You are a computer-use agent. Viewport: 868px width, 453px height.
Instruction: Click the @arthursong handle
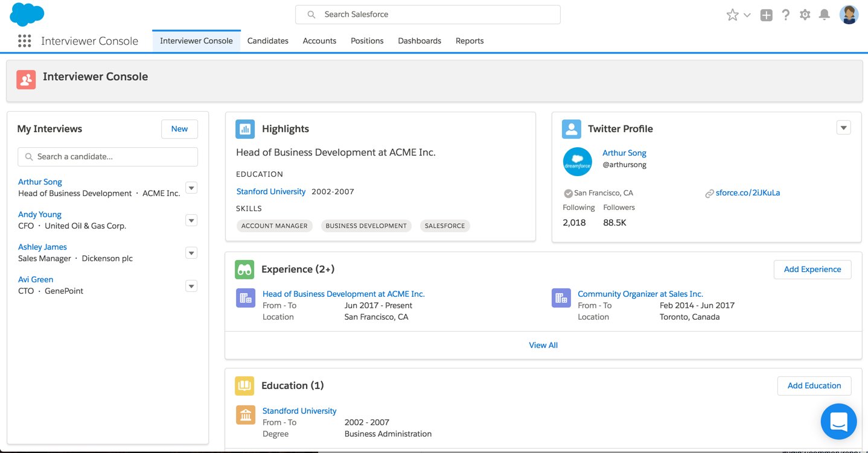tap(624, 165)
